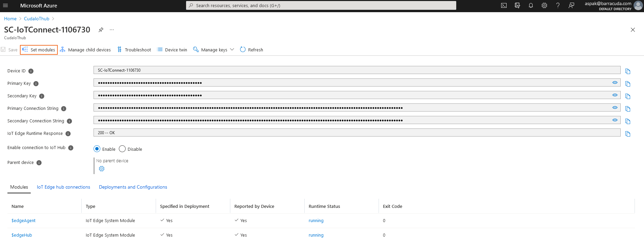Switch to Deployments and Configurations tab
This screenshot has width=644, height=241.
click(x=133, y=187)
